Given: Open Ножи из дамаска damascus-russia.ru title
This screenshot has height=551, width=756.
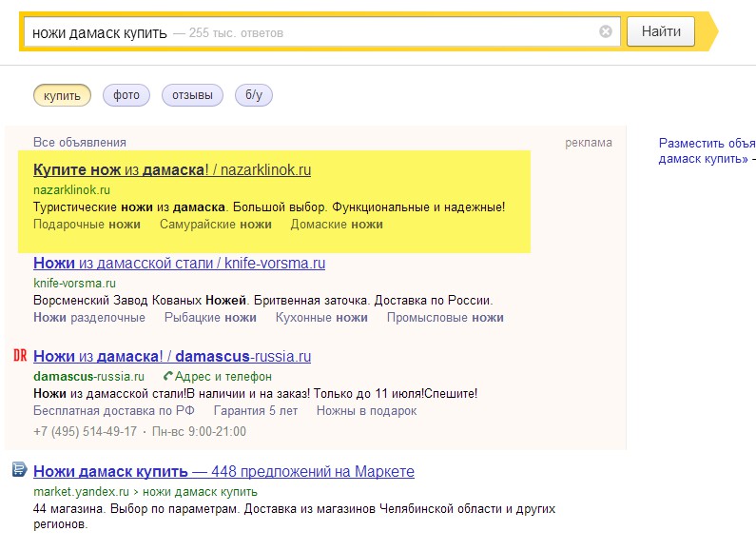Looking at the screenshot, I should [x=172, y=357].
